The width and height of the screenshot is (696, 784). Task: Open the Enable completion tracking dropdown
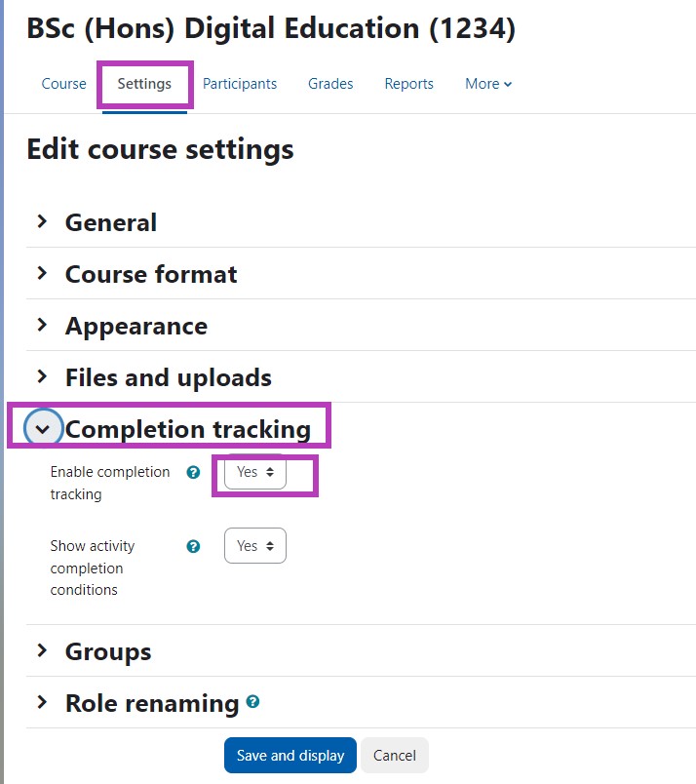click(x=253, y=472)
